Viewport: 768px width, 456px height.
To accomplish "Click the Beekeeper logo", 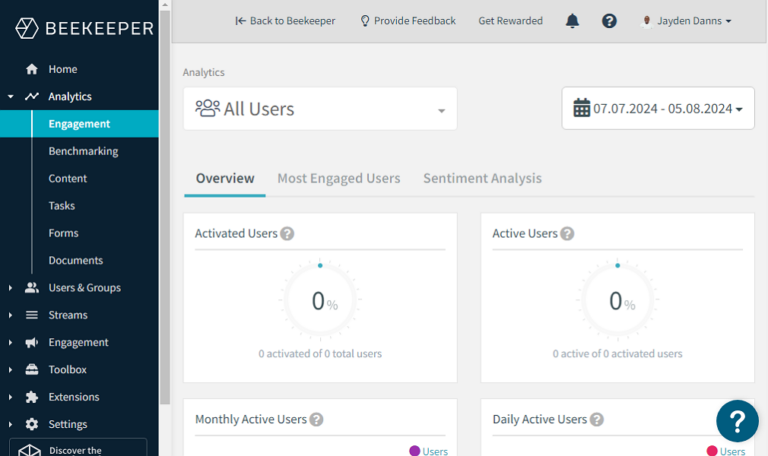I will click(84, 28).
